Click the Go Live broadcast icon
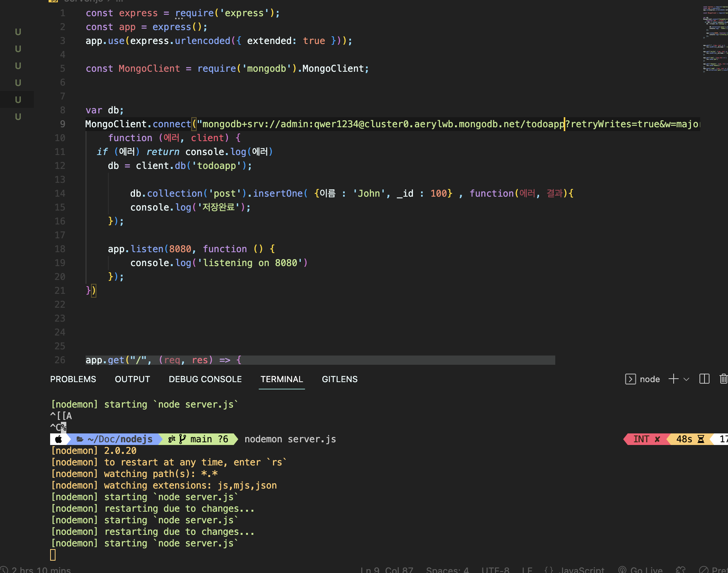The image size is (728, 573). coord(622,570)
